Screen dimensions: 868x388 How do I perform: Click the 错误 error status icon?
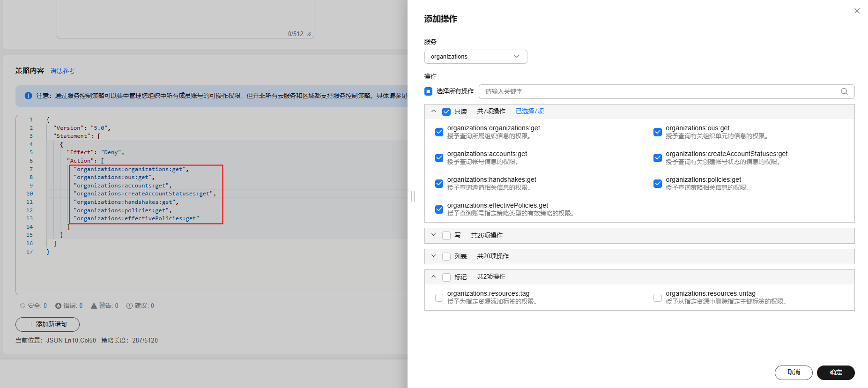(x=59, y=306)
